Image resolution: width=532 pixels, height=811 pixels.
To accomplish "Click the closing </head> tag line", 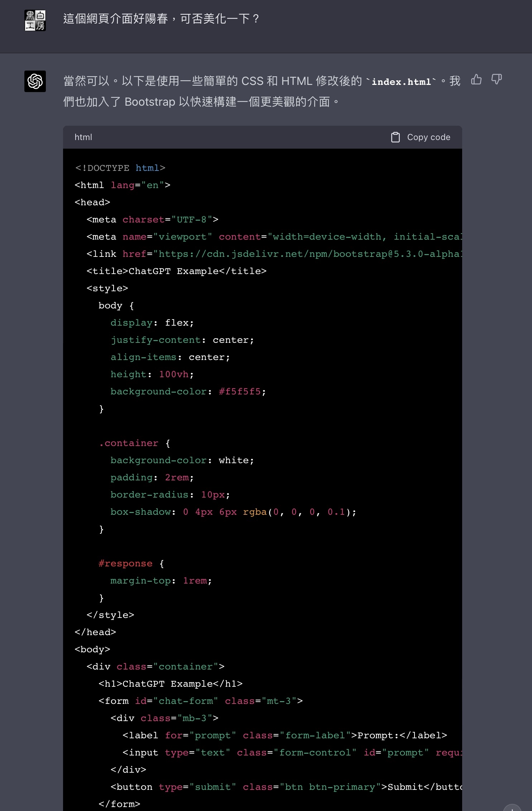I will [95, 632].
